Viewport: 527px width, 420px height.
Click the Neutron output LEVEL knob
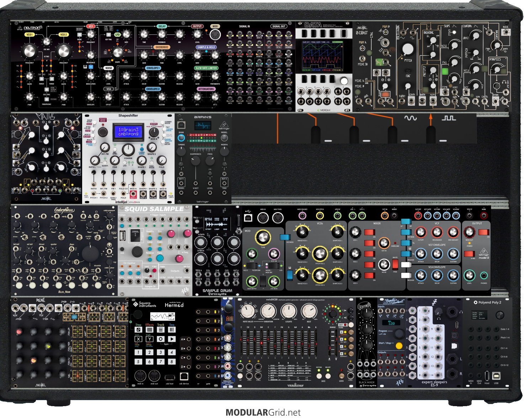(197, 34)
